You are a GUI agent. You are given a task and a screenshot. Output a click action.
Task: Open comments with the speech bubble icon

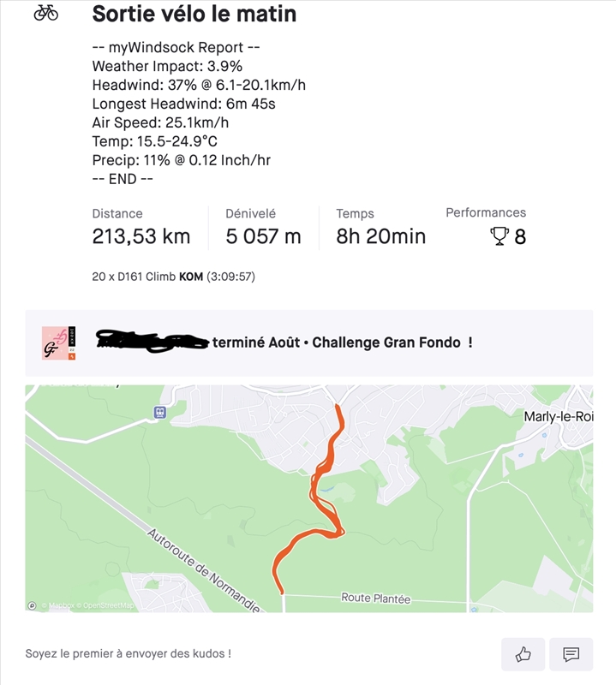(571, 655)
